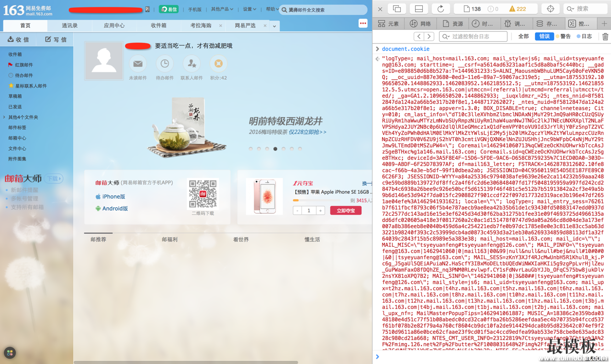Open the iPhone版 download link
Image resolution: width=611 pixels, height=364 pixels.
coord(113,197)
